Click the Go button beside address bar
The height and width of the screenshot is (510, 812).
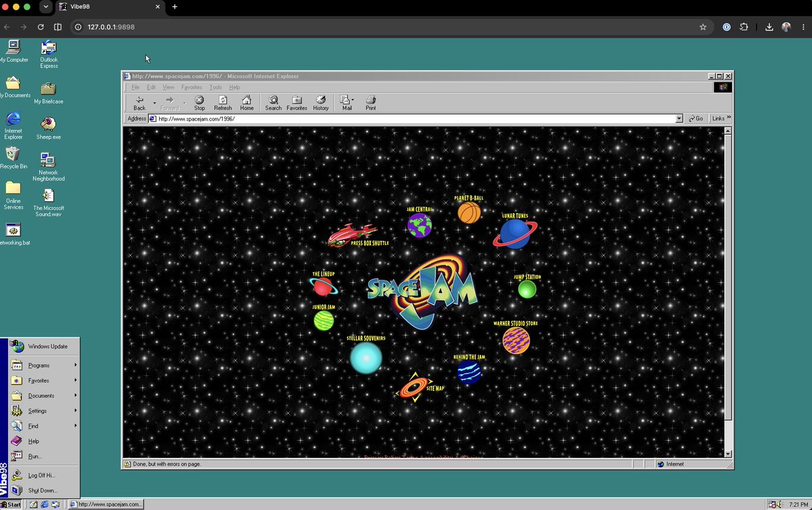point(697,119)
